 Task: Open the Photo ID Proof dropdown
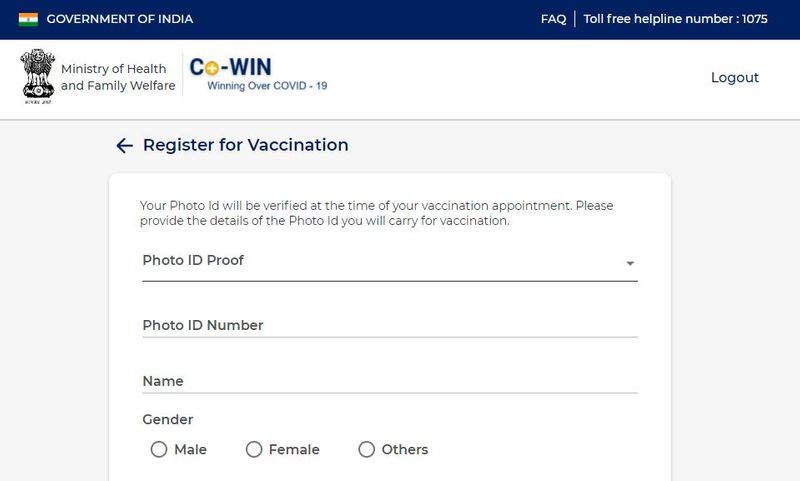390,262
